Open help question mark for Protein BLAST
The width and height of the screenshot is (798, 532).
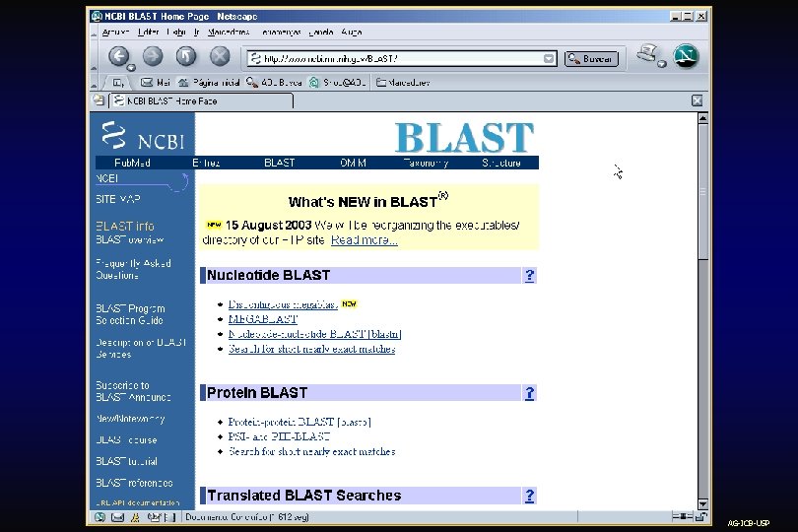[529, 393]
